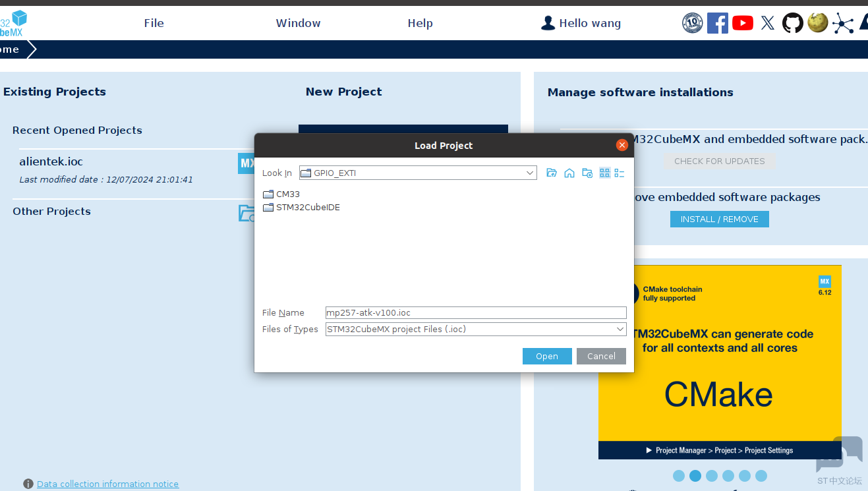Select the fifth banner carousel dot
868x491 pixels.
pyautogui.click(x=745, y=476)
